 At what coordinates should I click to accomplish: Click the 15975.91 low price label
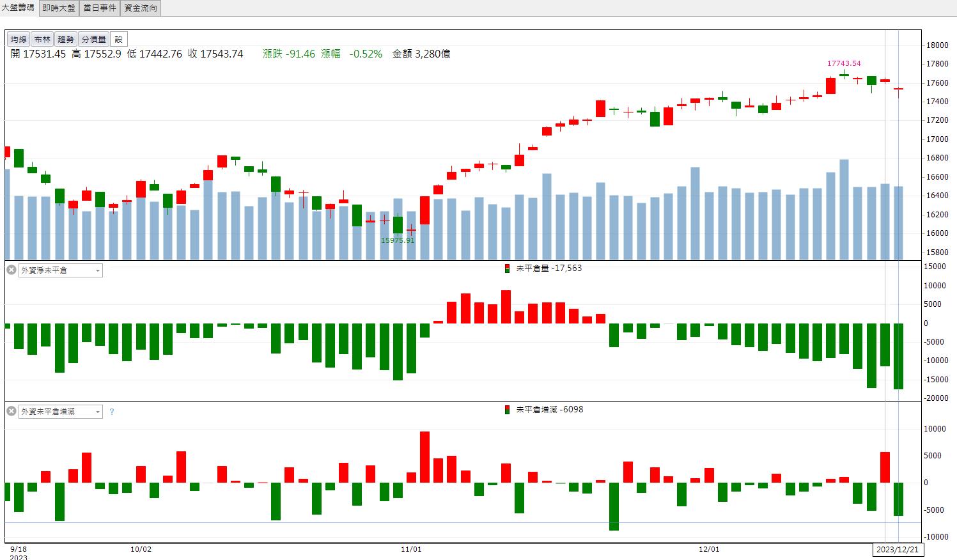pyautogui.click(x=398, y=240)
